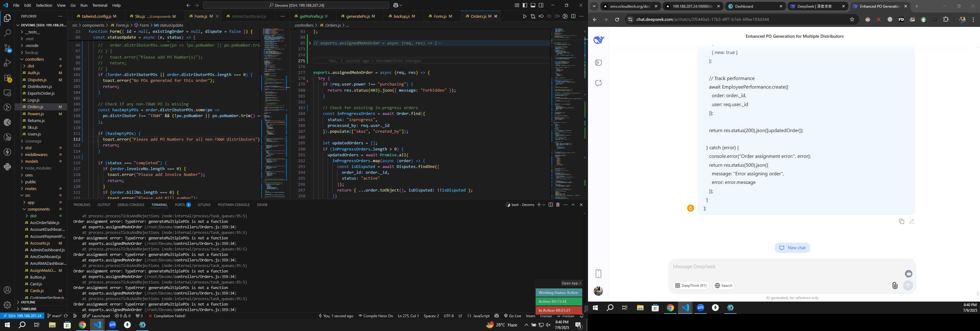
Task: Open the Python extension view in activity bar
Action: (7, 166)
